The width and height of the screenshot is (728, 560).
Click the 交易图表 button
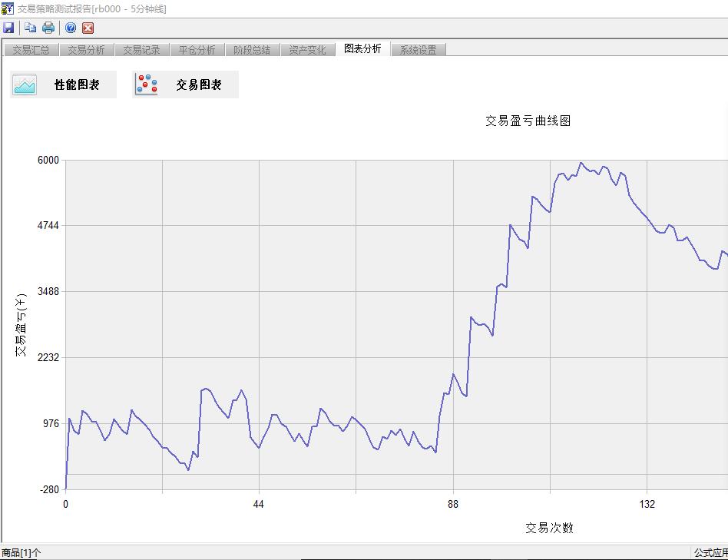point(184,84)
